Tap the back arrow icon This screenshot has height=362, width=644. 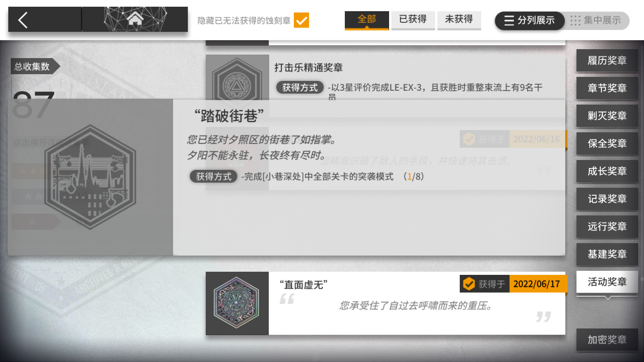[x=23, y=20]
